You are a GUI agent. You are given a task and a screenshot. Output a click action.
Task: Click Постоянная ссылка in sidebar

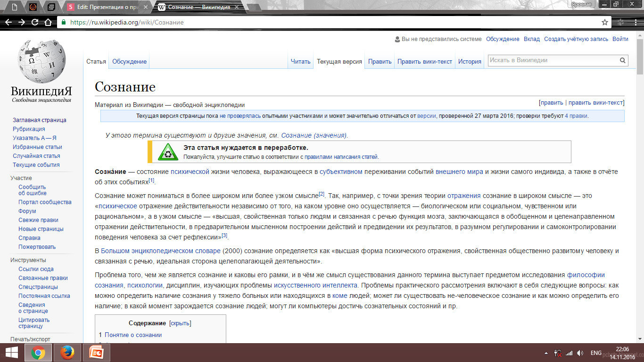pyautogui.click(x=44, y=296)
